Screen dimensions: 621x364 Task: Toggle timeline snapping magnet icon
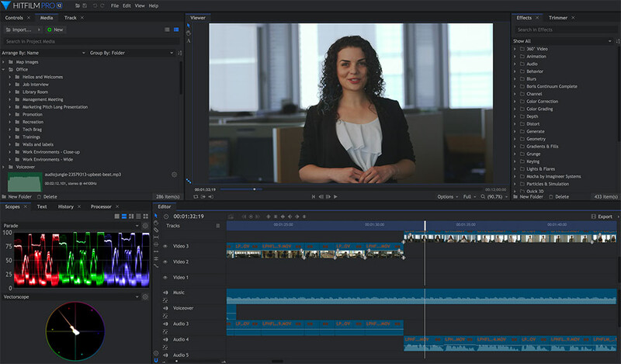tap(156, 360)
